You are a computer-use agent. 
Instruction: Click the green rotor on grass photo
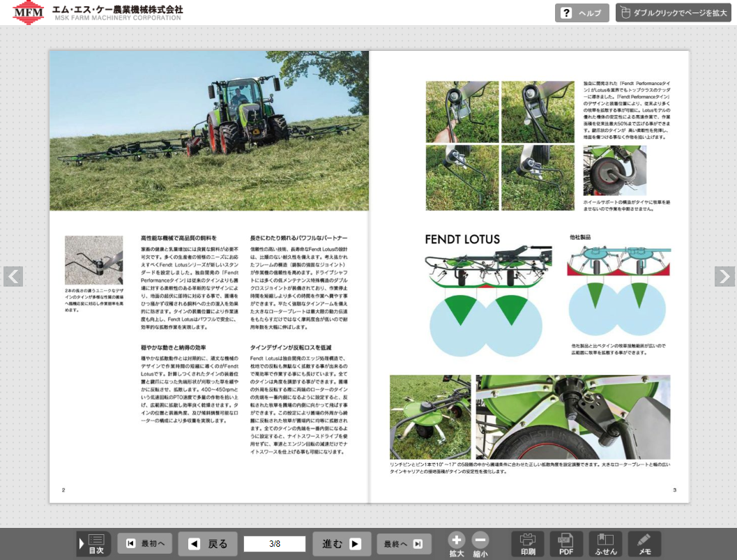[430, 417]
